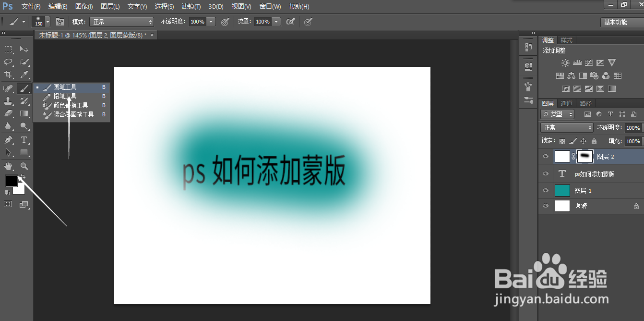This screenshot has height=321, width=644.
Task: Select the Pen tool
Action: pos(9,140)
